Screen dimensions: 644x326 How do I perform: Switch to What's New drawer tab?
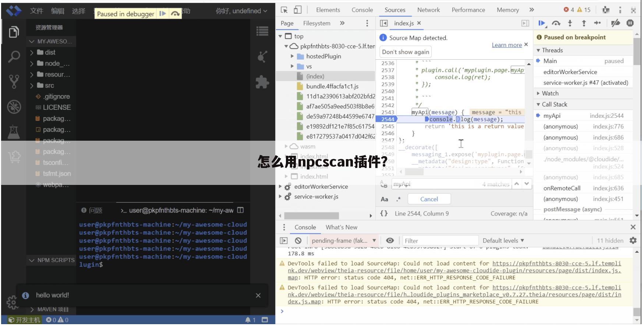[x=341, y=227]
